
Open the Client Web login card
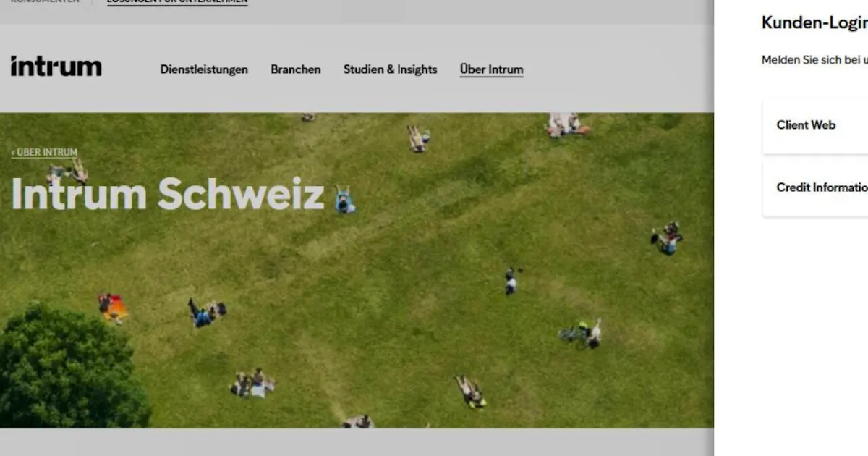[815, 126]
